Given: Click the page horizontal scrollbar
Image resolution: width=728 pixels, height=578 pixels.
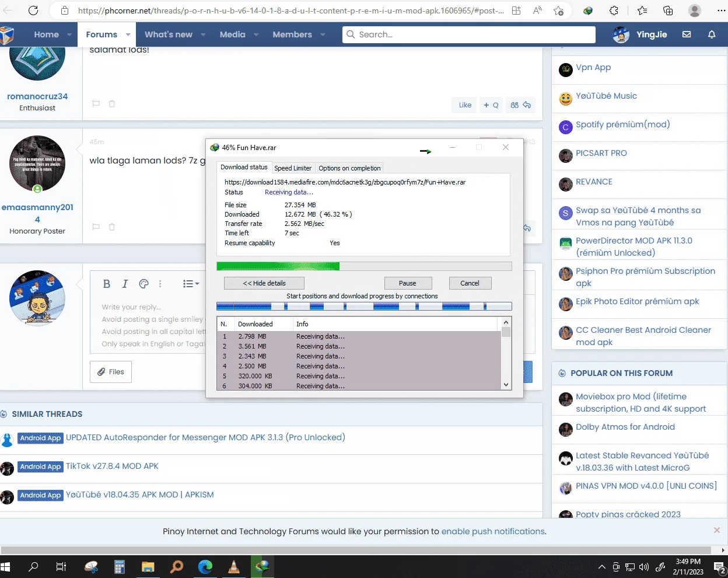Looking at the screenshot, I should pos(356,550).
